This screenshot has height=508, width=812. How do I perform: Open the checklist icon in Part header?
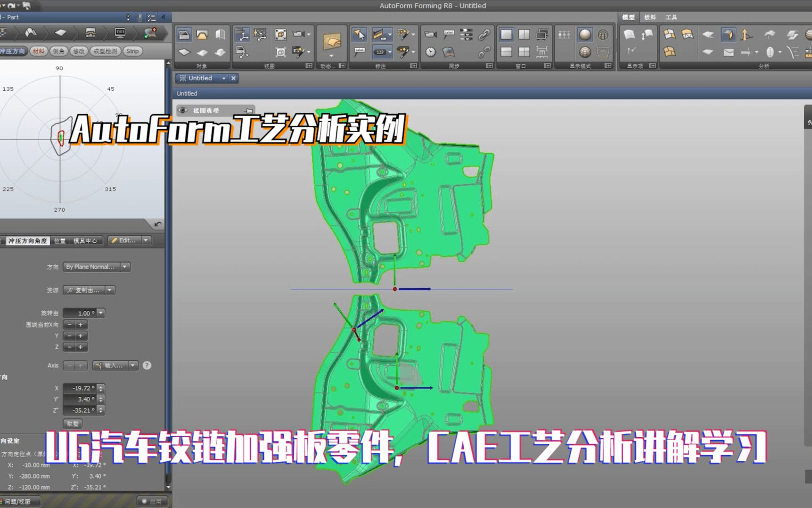tap(151, 17)
